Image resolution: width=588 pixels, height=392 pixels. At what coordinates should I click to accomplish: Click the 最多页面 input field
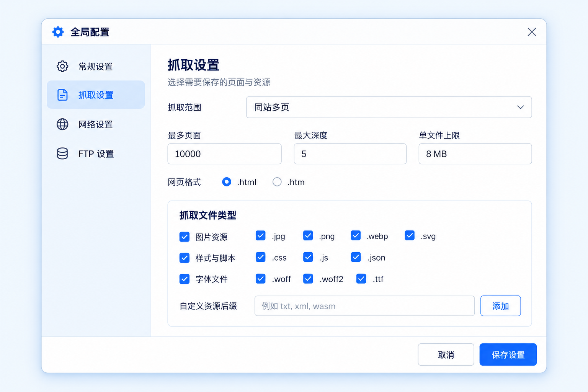coord(224,154)
